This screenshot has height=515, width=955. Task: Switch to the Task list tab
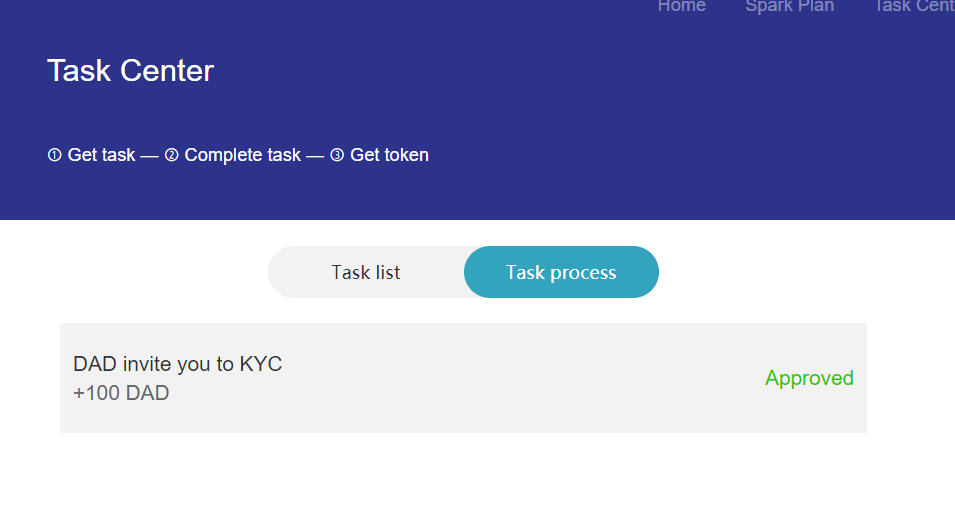click(366, 272)
